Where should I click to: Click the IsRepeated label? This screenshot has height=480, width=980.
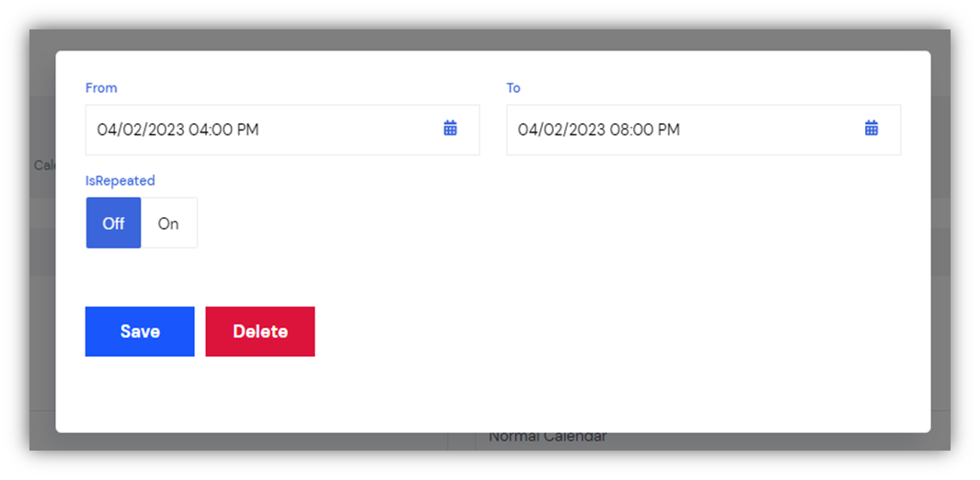tap(120, 180)
